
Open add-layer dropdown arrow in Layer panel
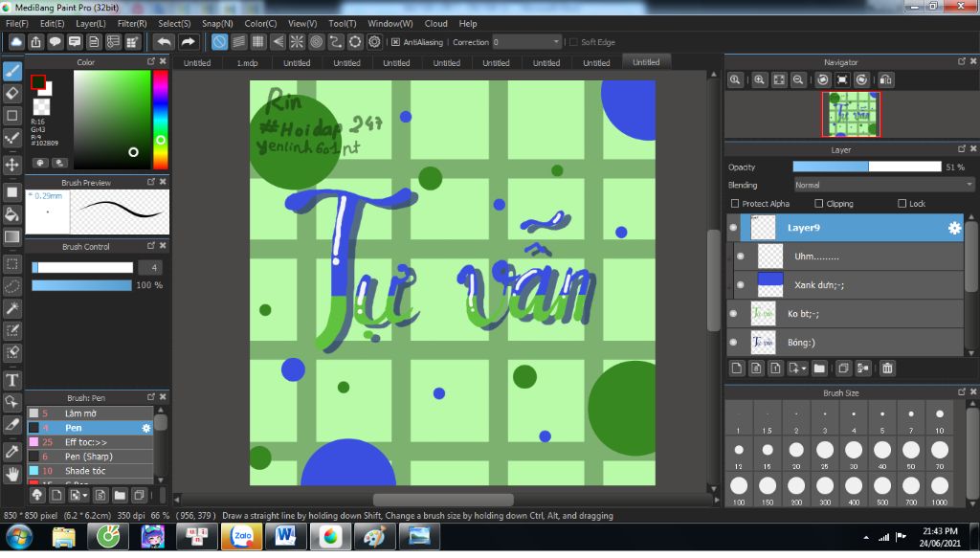tap(804, 368)
